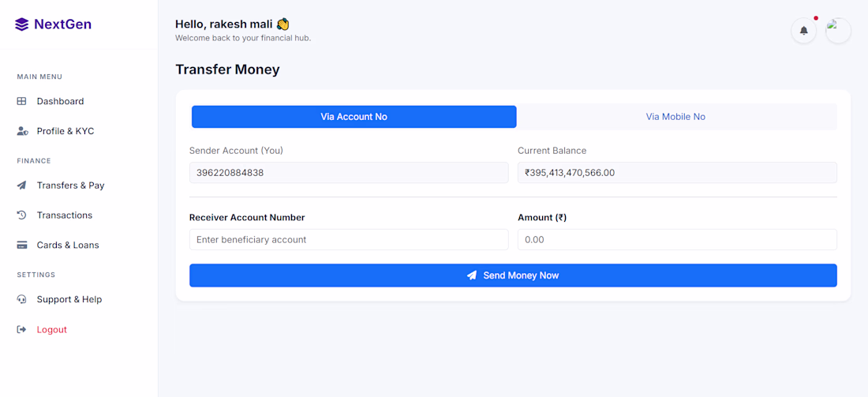Click the Logout link
868x397 pixels.
[x=52, y=330]
